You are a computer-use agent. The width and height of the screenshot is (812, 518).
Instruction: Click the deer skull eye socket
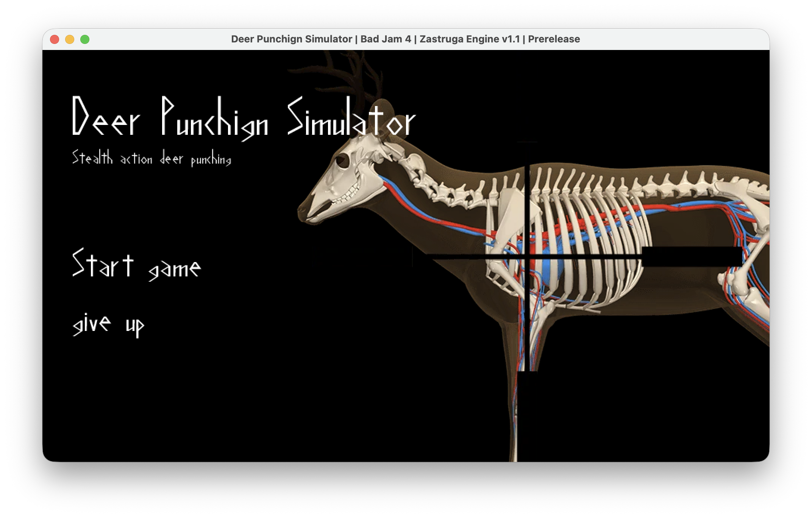pos(342,161)
